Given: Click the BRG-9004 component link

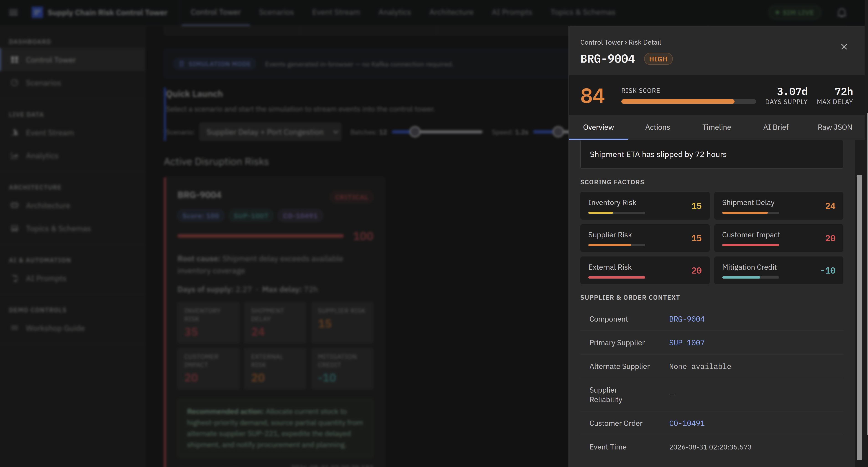Looking at the screenshot, I should pyautogui.click(x=687, y=319).
